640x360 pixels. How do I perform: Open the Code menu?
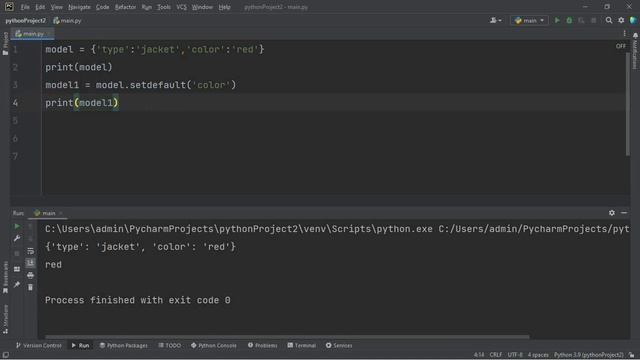[102, 7]
